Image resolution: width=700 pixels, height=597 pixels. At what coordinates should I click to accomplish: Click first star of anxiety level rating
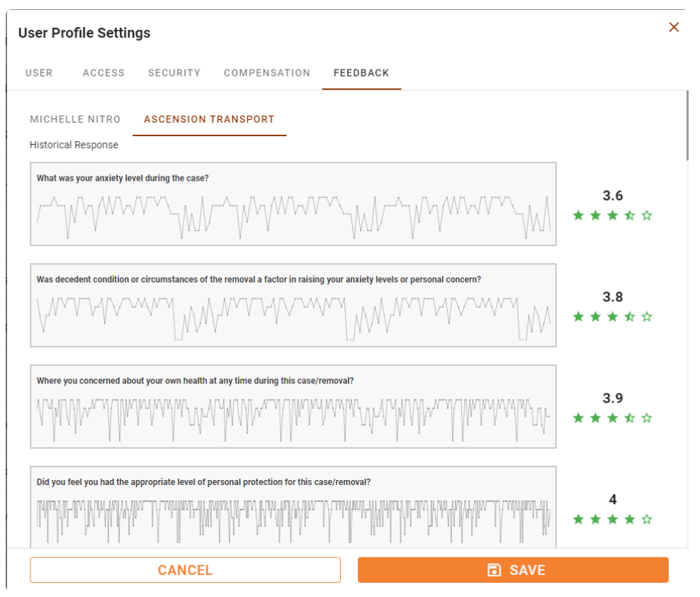point(578,216)
